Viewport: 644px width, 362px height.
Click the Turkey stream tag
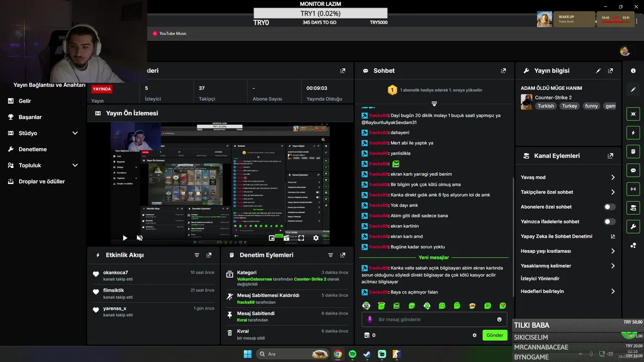click(570, 106)
